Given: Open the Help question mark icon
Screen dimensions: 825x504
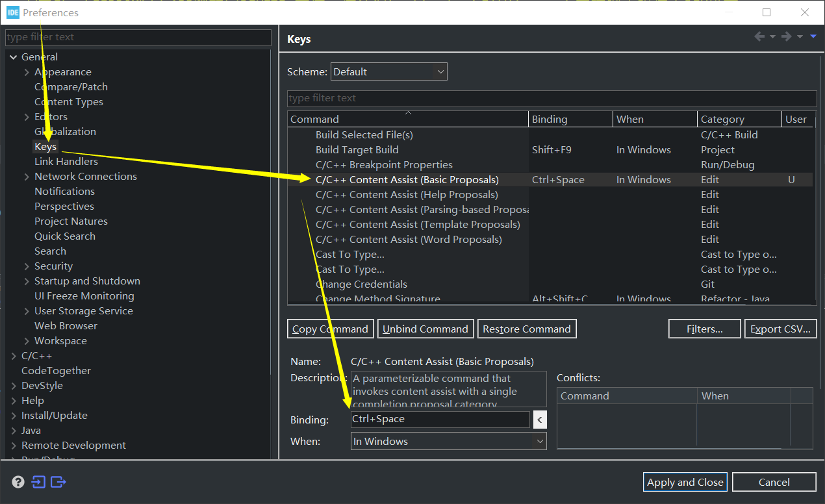Looking at the screenshot, I should [x=18, y=482].
